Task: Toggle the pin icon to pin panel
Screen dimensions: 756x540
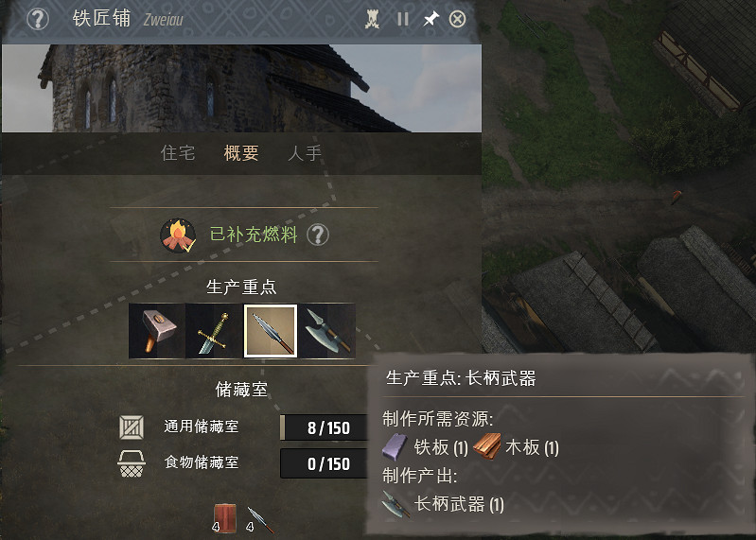Action: 431,19
